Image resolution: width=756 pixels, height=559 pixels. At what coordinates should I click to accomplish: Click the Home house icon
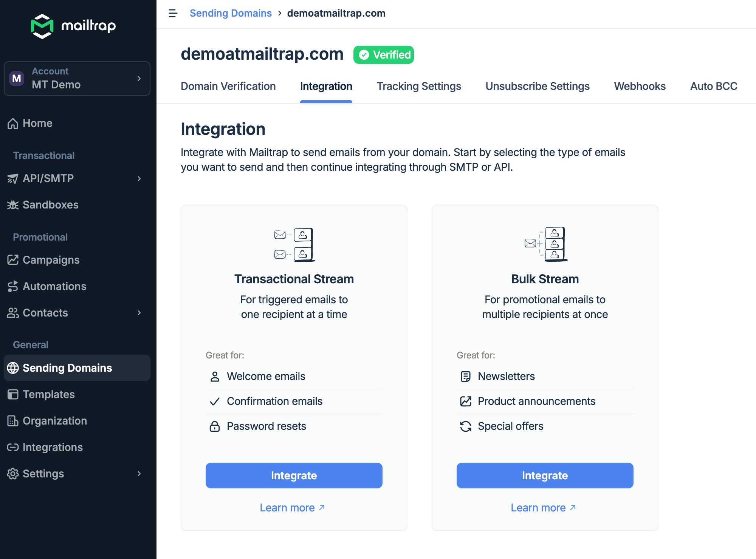pyautogui.click(x=13, y=124)
